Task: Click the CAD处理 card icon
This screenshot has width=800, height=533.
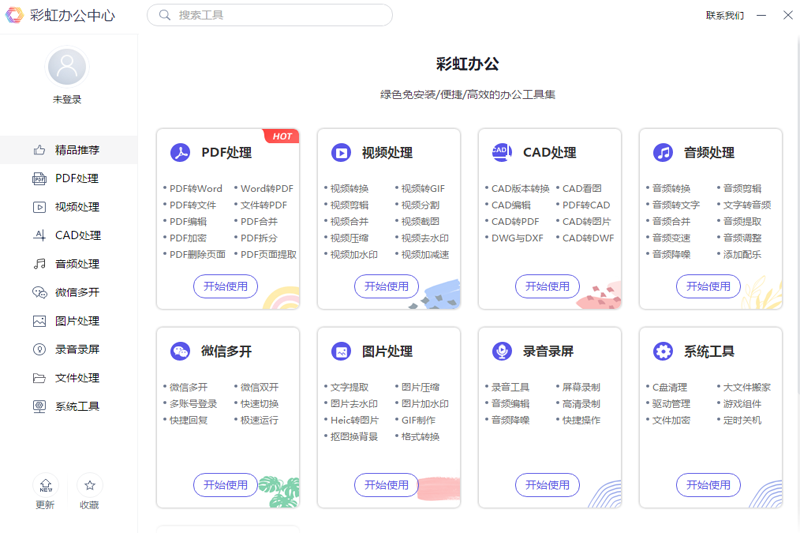Action: (x=502, y=153)
